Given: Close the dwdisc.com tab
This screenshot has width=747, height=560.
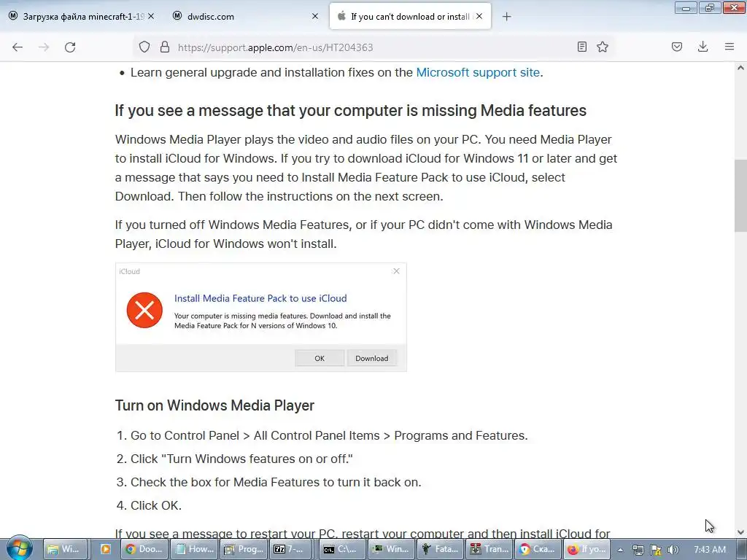Looking at the screenshot, I should (315, 16).
